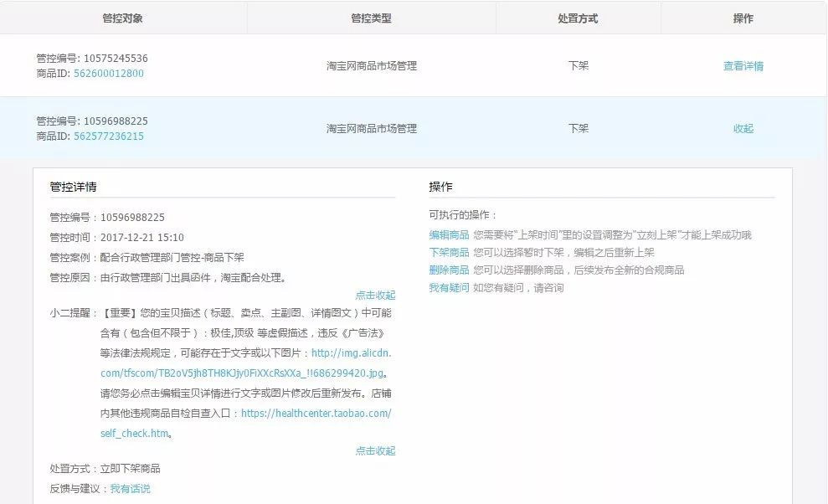
Task: Click 点击收起 below 管控原因
Action: pos(375,295)
